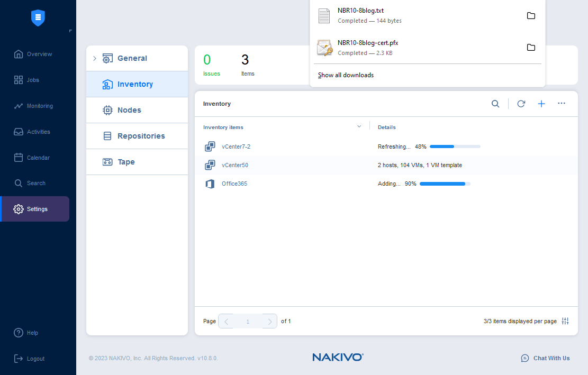The height and width of the screenshot is (375, 588).
Task: Click the vCenter50 inventory icon
Action: (210, 165)
